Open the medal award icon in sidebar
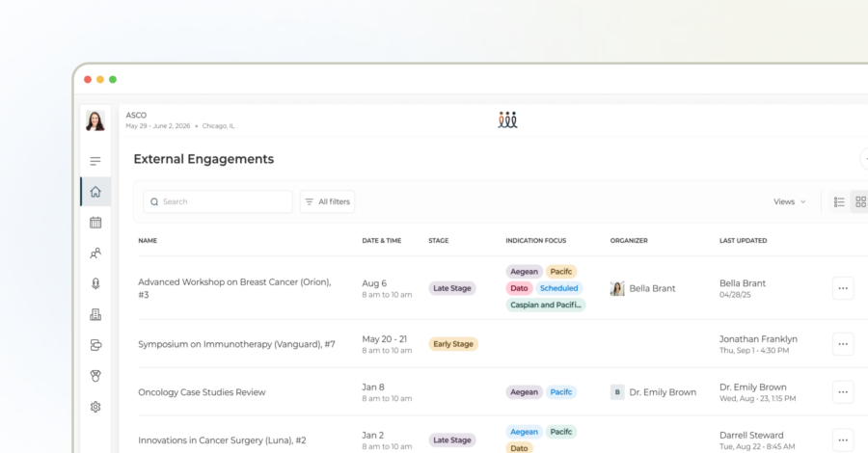Viewport: 868px width, 453px height. click(95, 376)
